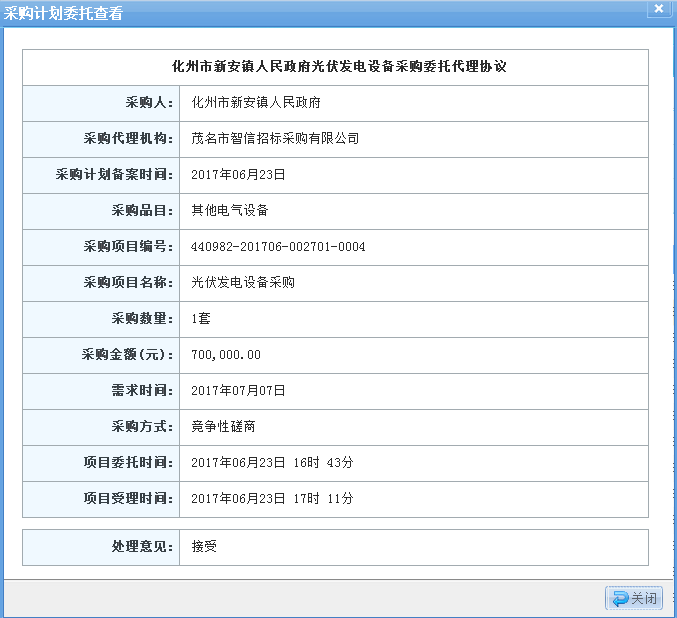Select procurement method 竞争性磋商
This screenshot has width=677, height=618.
[x=223, y=427]
